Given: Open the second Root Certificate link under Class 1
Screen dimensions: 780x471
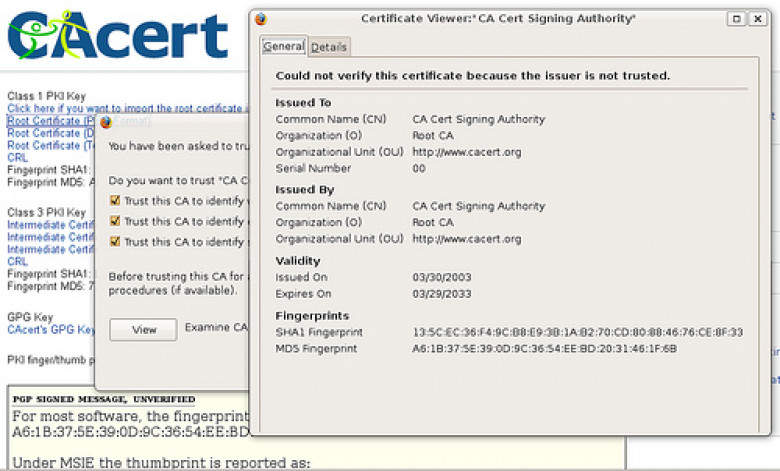Looking at the screenshot, I should click(50, 133).
